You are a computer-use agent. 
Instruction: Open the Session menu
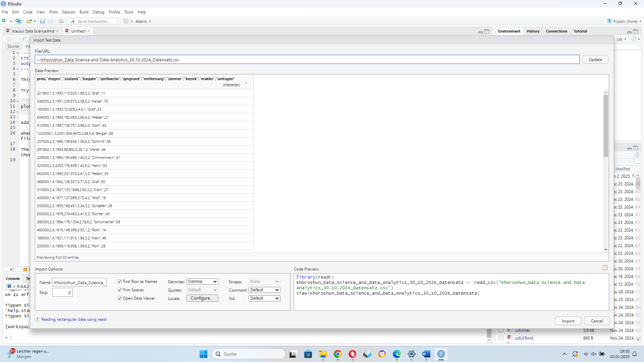coord(68,12)
